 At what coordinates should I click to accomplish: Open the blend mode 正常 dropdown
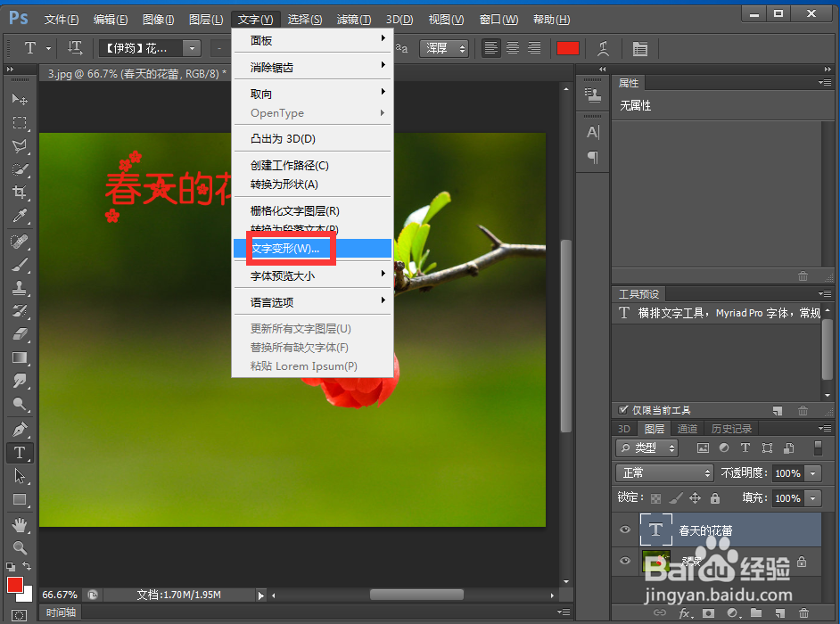664,473
